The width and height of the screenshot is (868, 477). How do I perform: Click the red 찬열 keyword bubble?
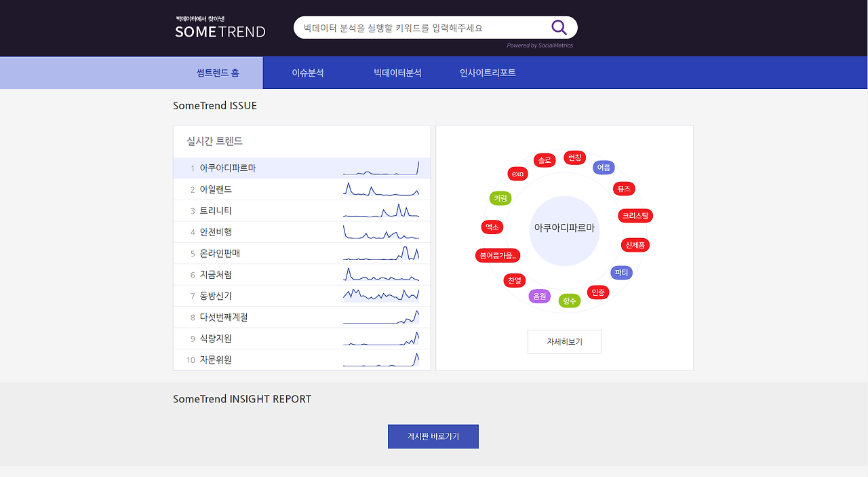pyautogui.click(x=515, y=280)
